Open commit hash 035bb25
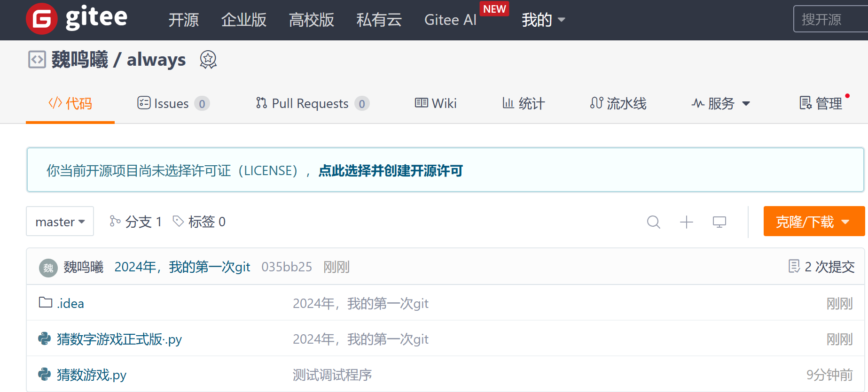868x392 pixels. point(287,267)
